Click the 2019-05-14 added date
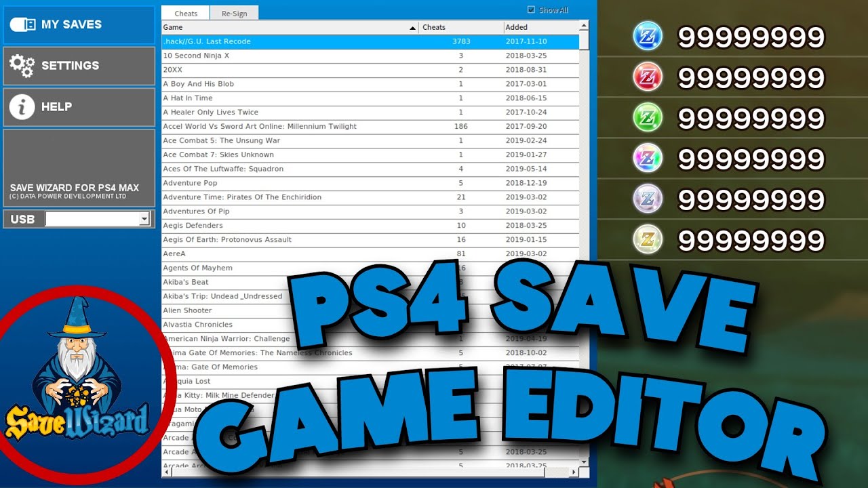Screen dimensions: 868x488 (x=526, y=169)
